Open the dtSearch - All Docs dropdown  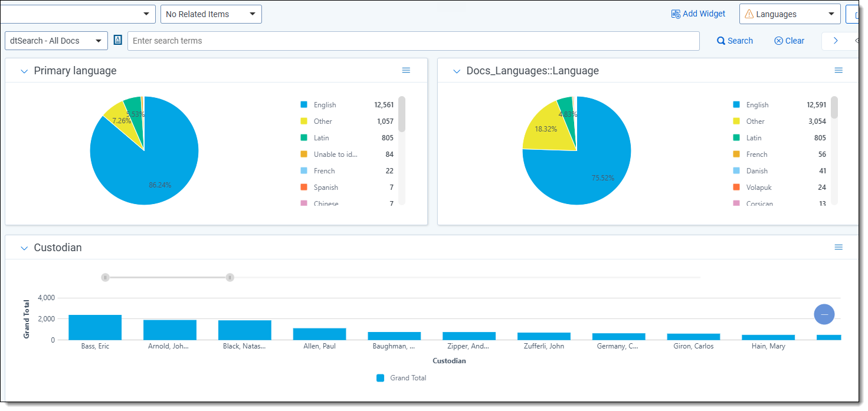coord(56,41)
